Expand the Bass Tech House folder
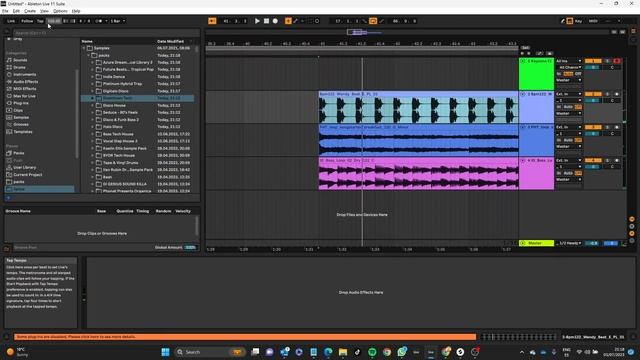Screen dimensions: 640x360 (x=92, y=134)
